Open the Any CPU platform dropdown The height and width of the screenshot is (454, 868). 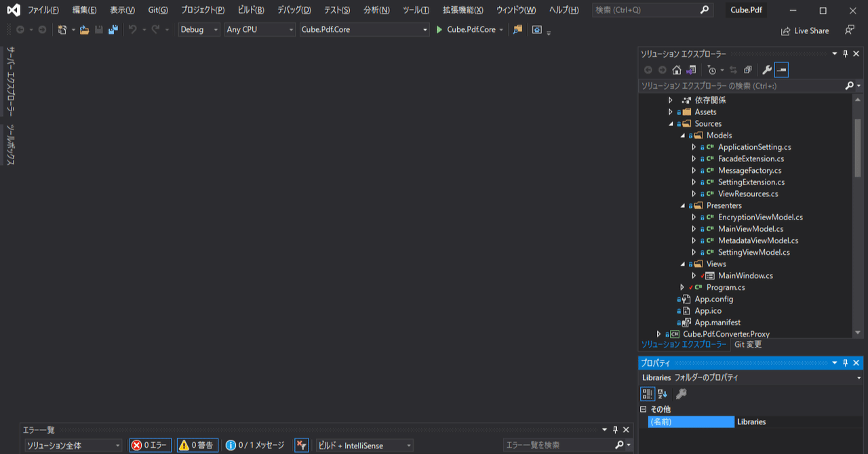(260, 30)
